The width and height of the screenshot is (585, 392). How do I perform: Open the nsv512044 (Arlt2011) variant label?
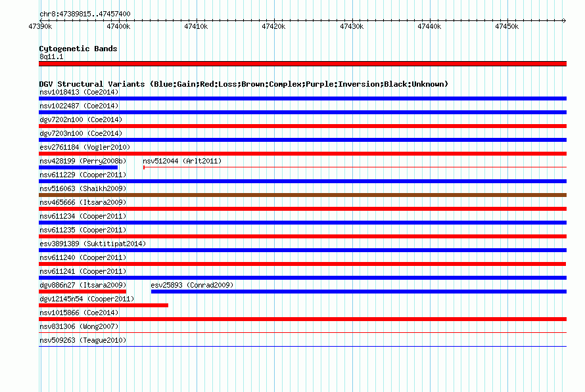(x=182, y=161)
